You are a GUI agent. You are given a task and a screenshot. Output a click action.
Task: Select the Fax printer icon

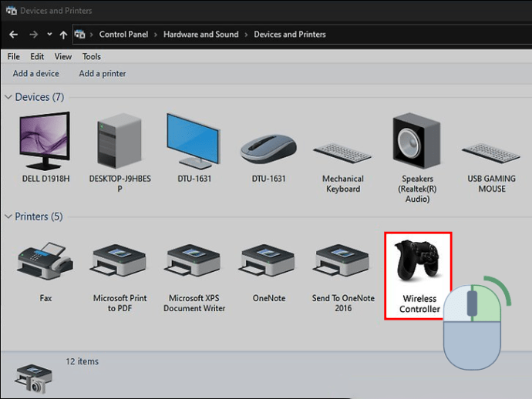tap(45, 261)
